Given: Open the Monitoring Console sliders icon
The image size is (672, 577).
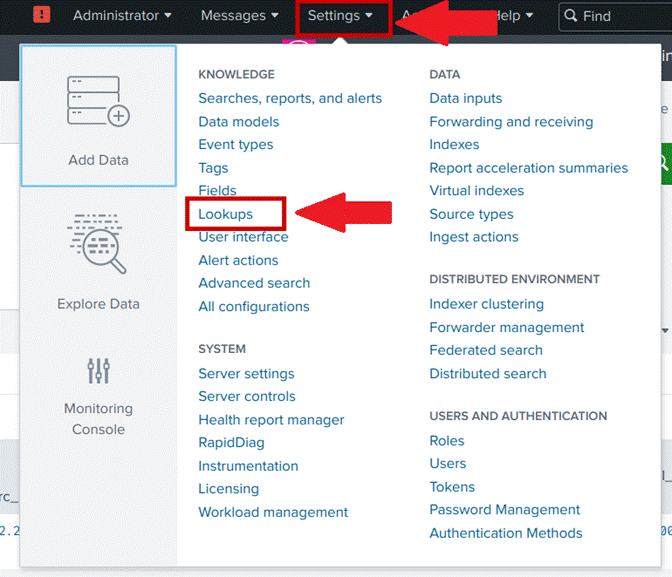Looking at the screenshot, I should tap(98, 370).
